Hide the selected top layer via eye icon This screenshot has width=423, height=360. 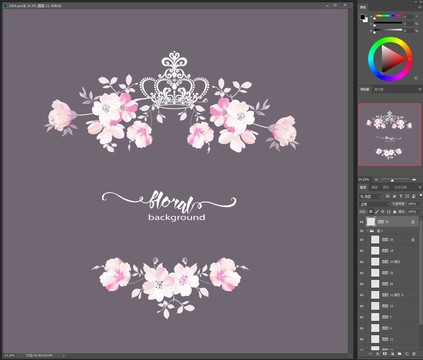pyautogui.click(x=362, y=222)
